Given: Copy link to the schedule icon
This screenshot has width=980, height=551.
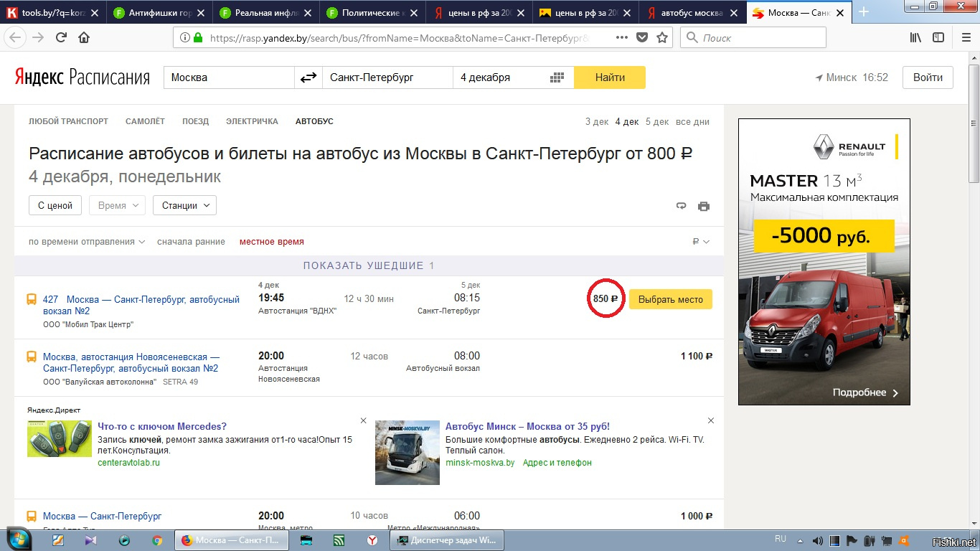Looking at the screenshot, I should pyautogui.click(x=682, y=206).
